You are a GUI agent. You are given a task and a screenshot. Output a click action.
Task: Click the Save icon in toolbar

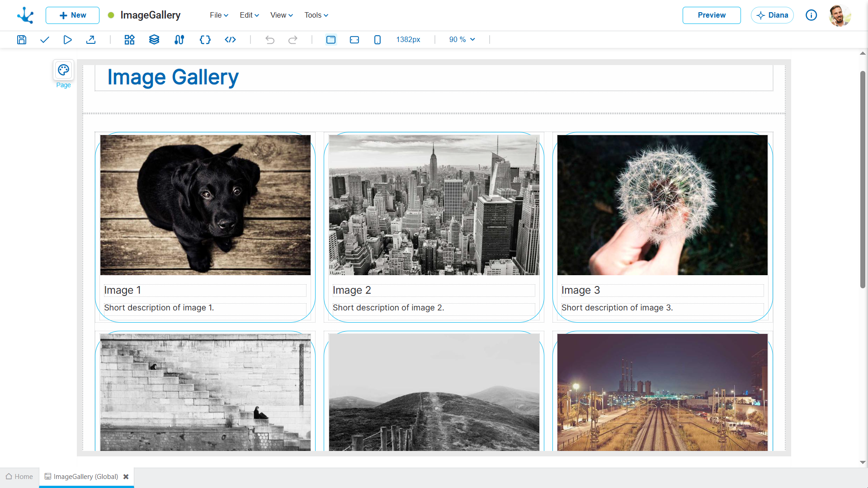tap(22, 40)
